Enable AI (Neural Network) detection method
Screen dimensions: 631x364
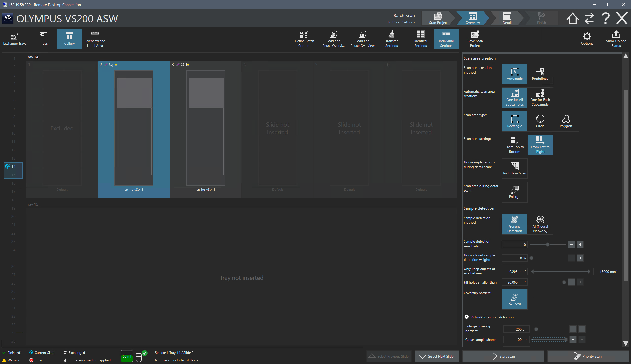pyautogui.click(x=540, y=224)
